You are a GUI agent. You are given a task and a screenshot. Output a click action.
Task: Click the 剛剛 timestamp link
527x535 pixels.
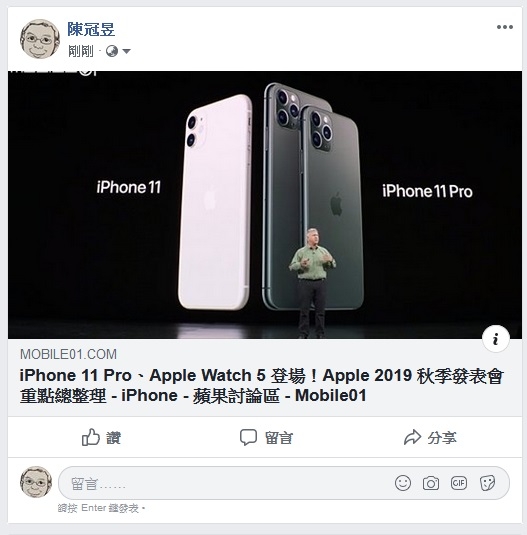tap(80, 51)
